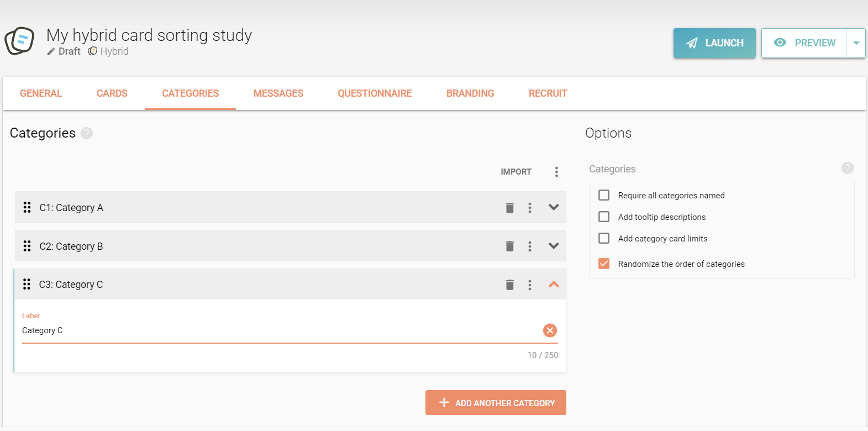Enable Require all categories named
The image size is (868, 431).
pos(604,195)
